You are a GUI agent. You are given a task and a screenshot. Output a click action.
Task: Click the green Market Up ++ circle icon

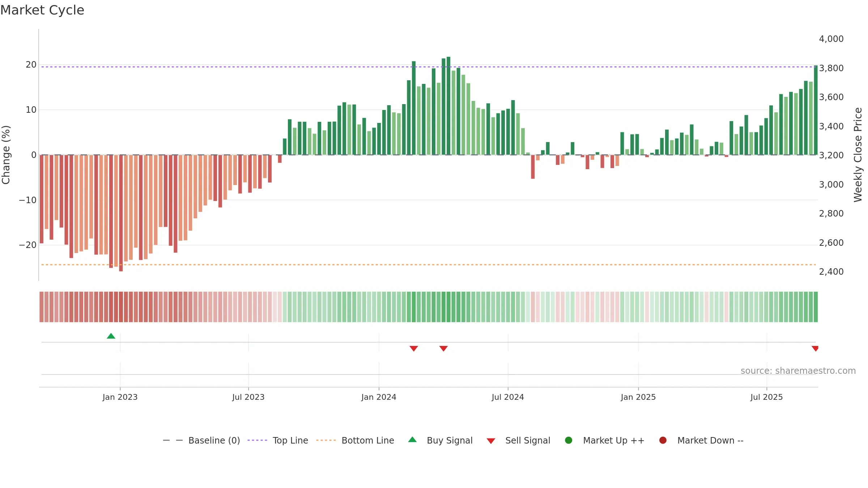point(569,440)
